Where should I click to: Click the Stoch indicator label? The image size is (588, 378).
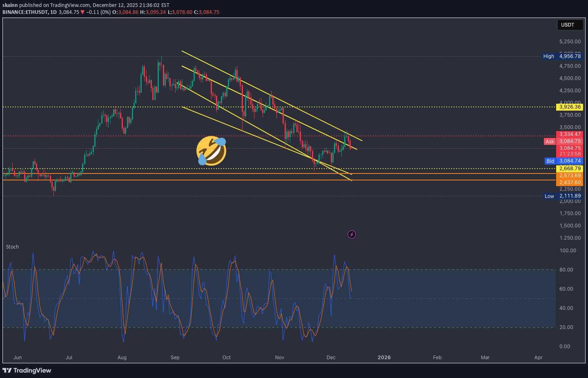coord(12,247)
